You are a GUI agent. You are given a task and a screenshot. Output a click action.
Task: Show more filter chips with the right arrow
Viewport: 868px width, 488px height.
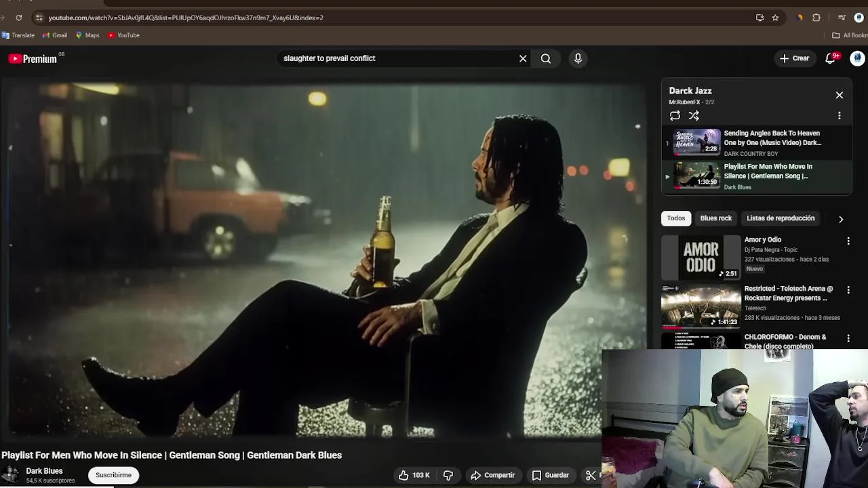pyautogui.click(x=841, y=219)
